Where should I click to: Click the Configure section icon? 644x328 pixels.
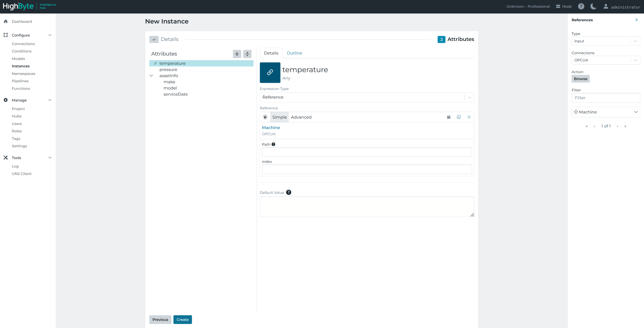click(x=6, y=35)
